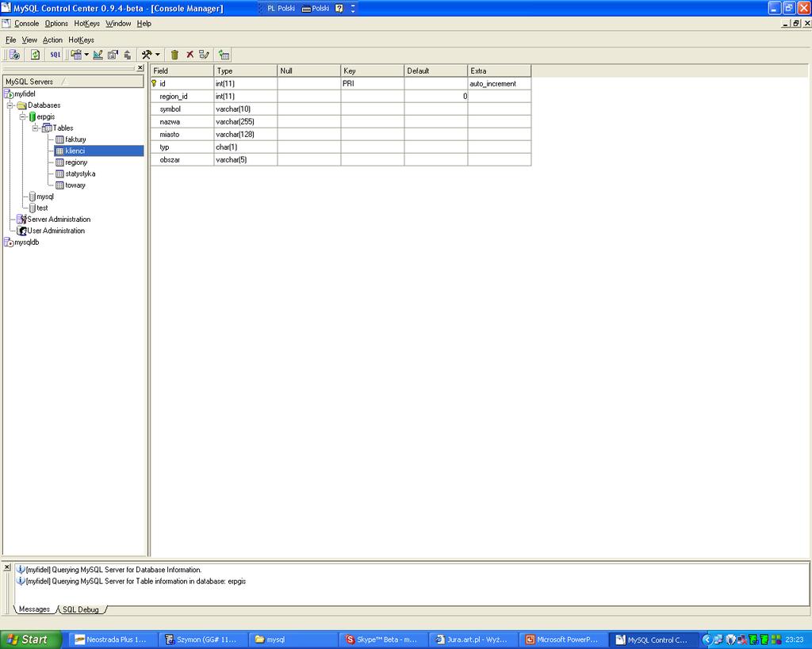Click the Extra column header
Image resolution: width=812 pixels, height=649 pixels.
(x=500, y=71)
